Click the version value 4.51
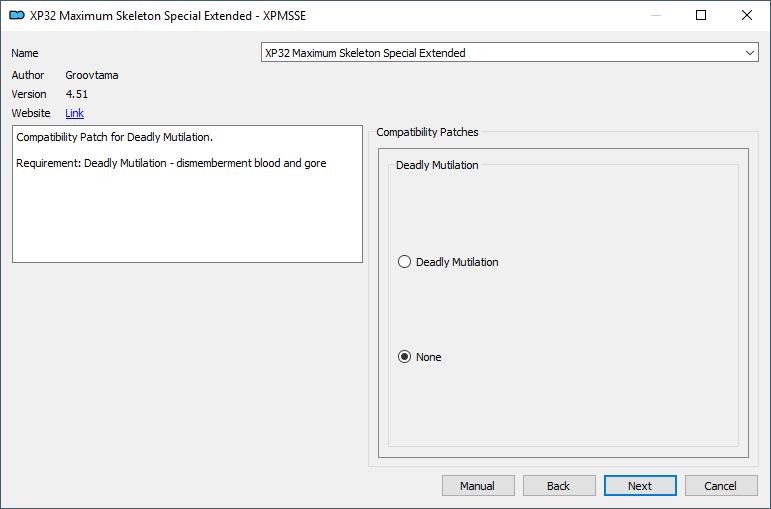Image resolution: width=771 pixels, height=509 pixels. click(x=77, y=94)
